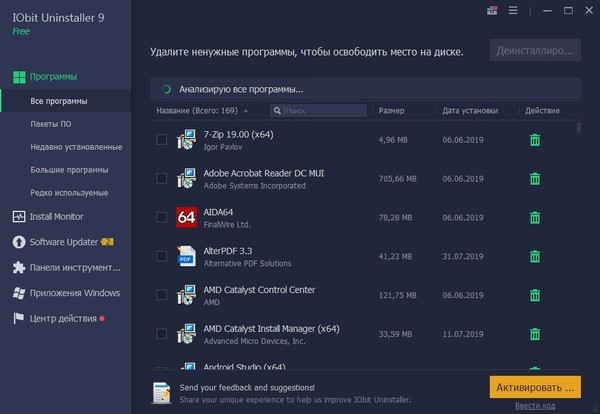600x414 pixels.
Task: Click trash icon for Adobe Acrobat Reader
Action: click(535, 179)
